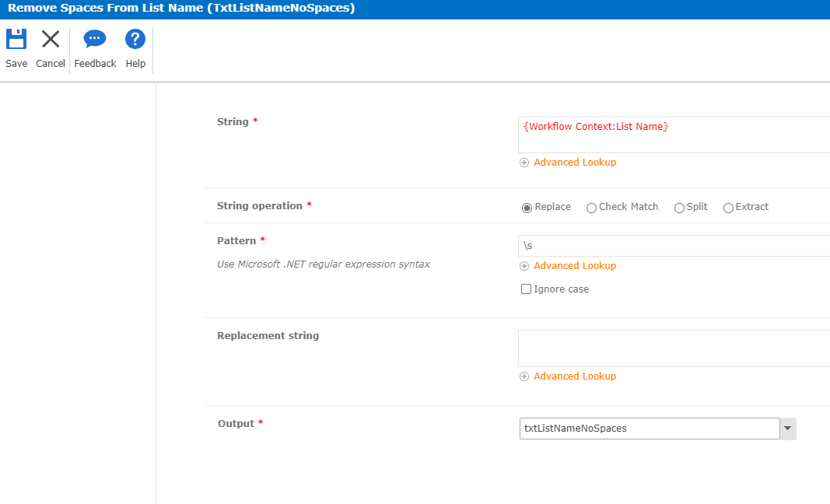Open Advanced Lookup link for Pattern
Screen dimensions: 830x504
point(575,266)
